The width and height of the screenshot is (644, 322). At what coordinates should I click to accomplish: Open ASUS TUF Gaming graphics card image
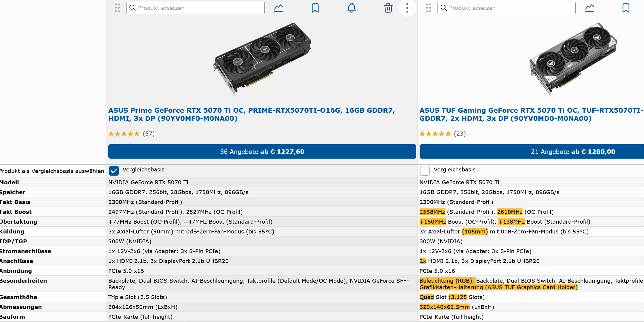point(573,60)
